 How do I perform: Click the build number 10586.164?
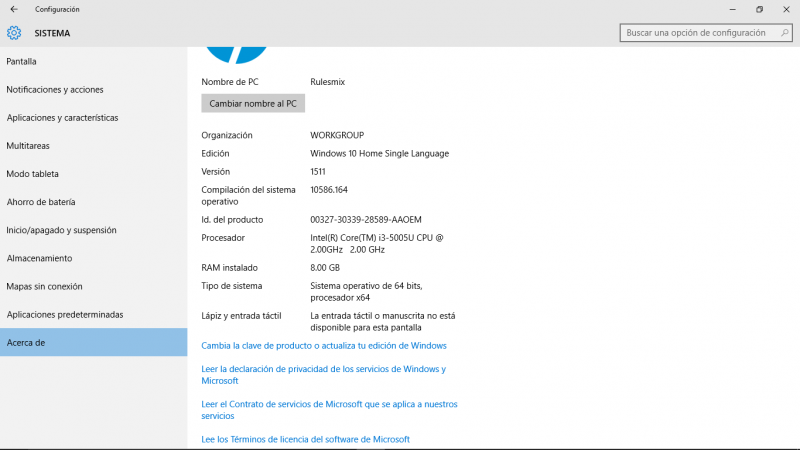click(x=329, y=190)
